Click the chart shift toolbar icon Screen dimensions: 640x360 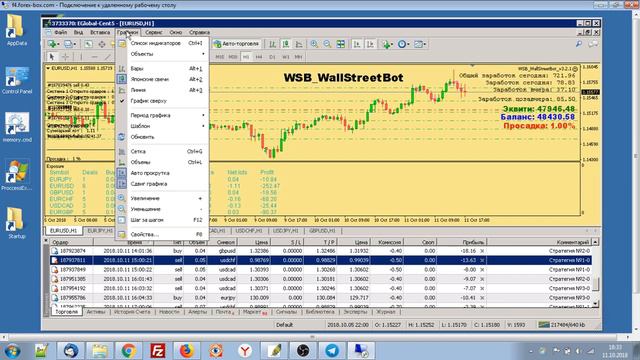click(x=370, y=44)
